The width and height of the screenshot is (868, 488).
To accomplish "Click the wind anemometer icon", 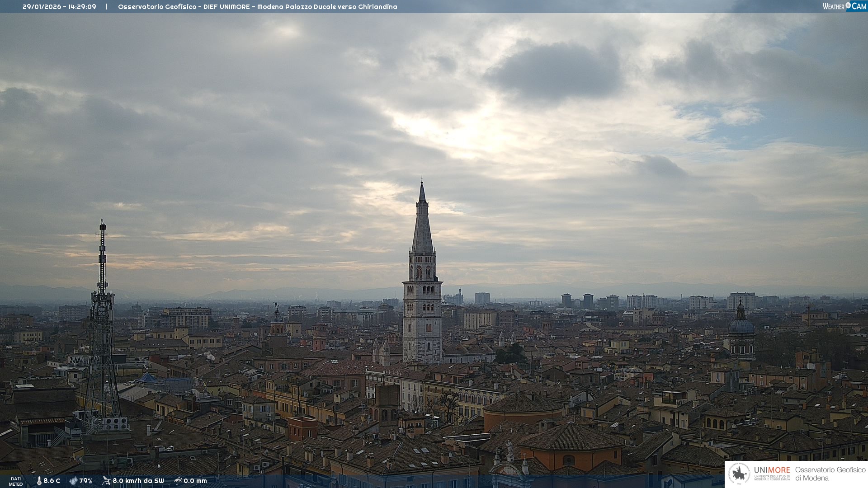I will tap(106, 481).
